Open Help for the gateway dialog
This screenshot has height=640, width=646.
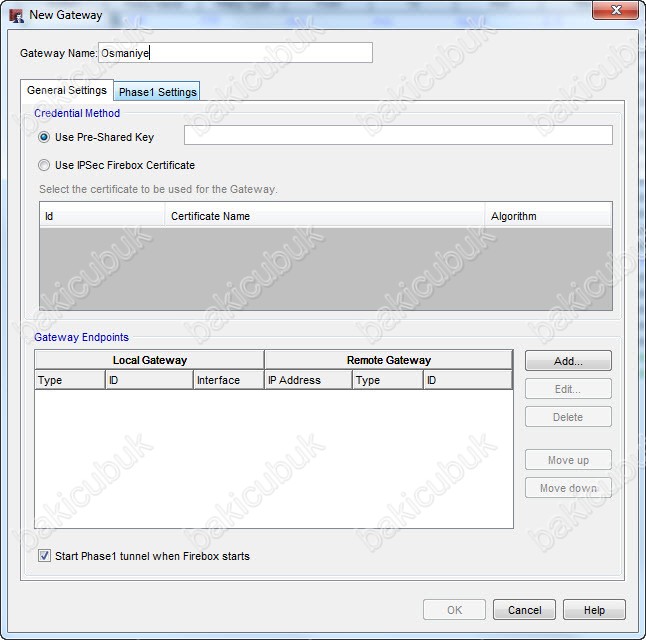[594, 610]
